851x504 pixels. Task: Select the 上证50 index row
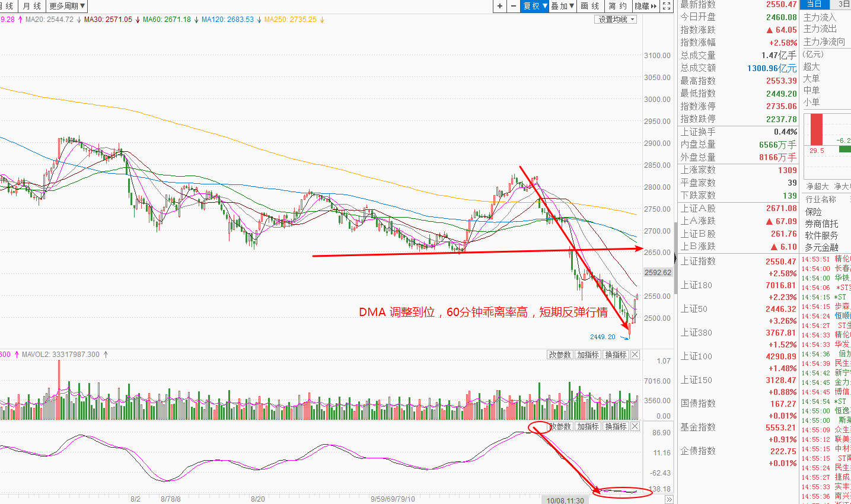pyautogui.click(x=738, y=314)
